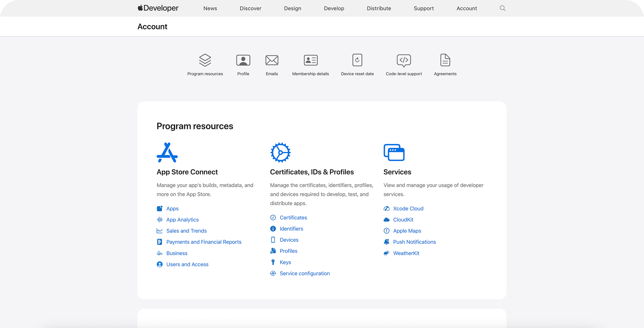Click the Device reset date icon
Viewport: 644px width, 328px height.
[357, 60]
